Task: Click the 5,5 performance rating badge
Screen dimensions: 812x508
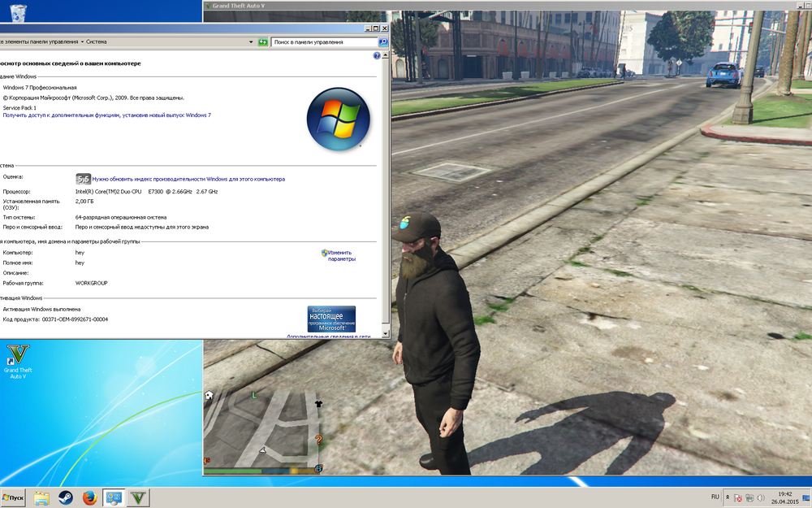Action: click(x=83, y=179)
